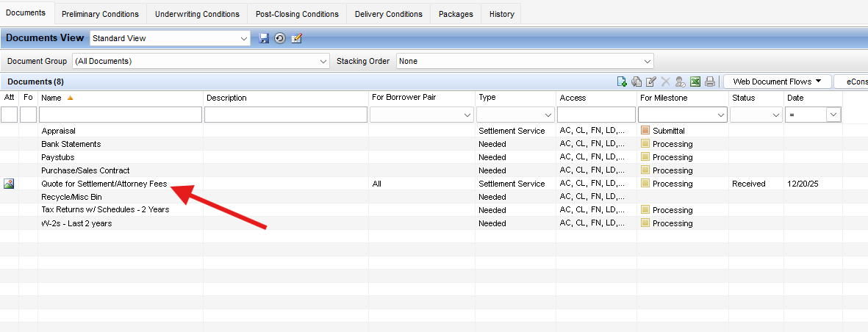Select the Recycle/Misc Bin row
This screenshot has width=868, height=332.
[420, 197]
